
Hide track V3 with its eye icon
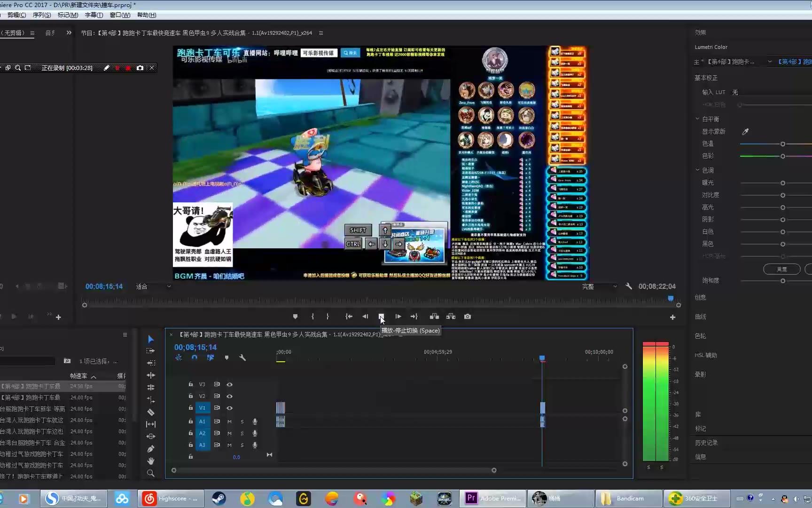tap(230, 384)
